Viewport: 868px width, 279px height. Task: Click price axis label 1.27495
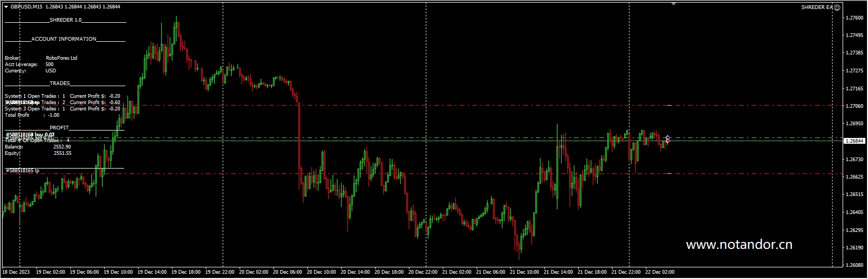855,35
